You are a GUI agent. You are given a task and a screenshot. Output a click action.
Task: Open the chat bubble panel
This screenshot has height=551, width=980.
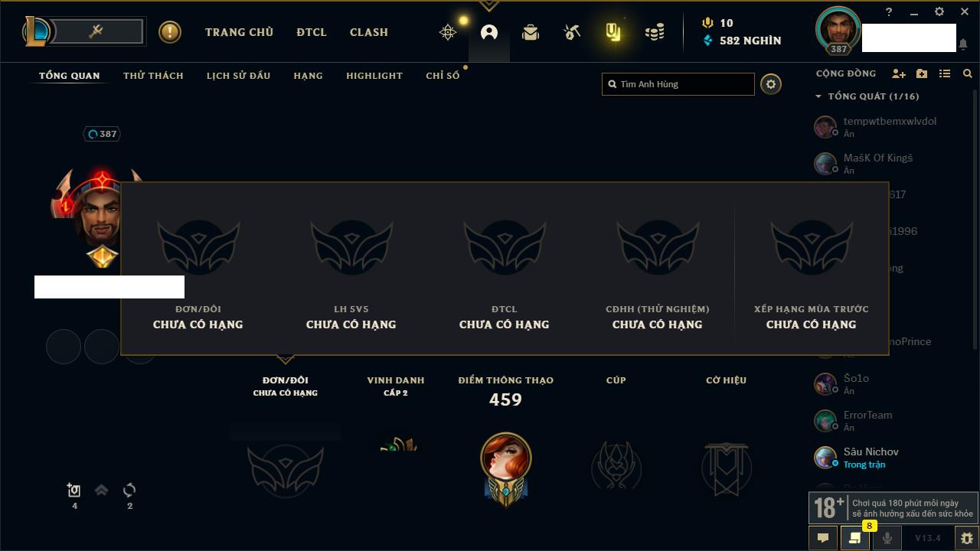coord(823,538)
